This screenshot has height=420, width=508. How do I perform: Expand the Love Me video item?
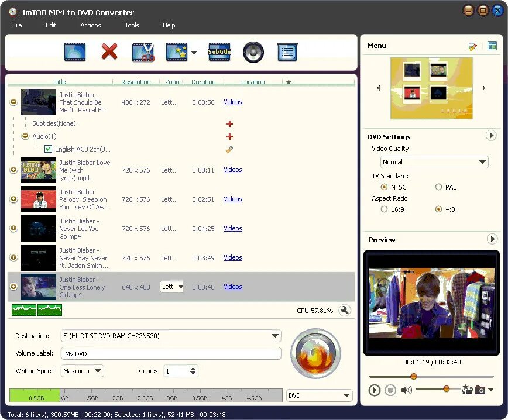(x=13, y=170)
